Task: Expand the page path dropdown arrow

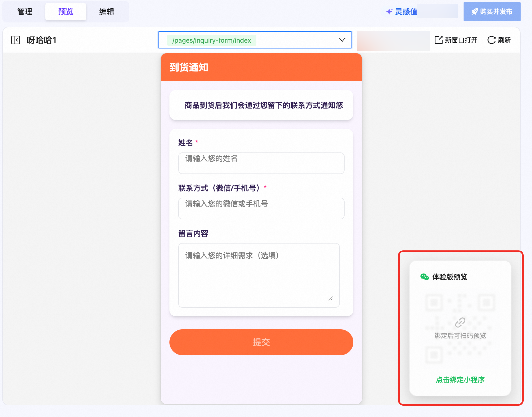Action: point(342,40)
